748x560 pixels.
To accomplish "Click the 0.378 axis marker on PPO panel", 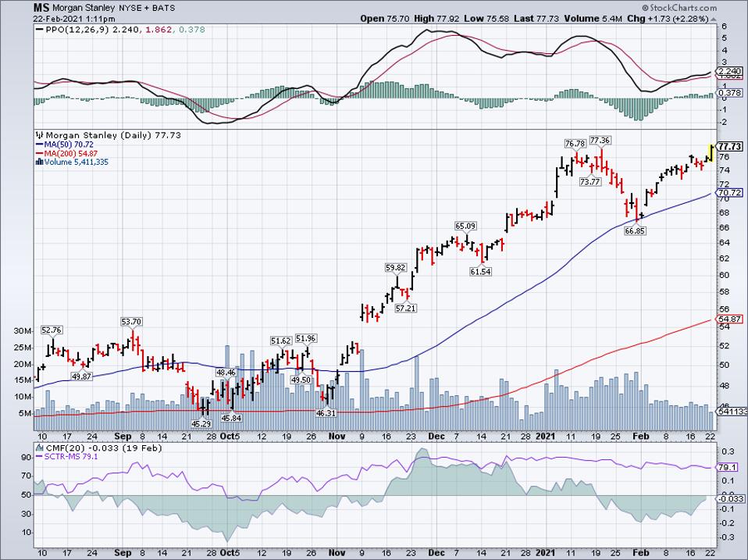I will [x=730, y=92].
